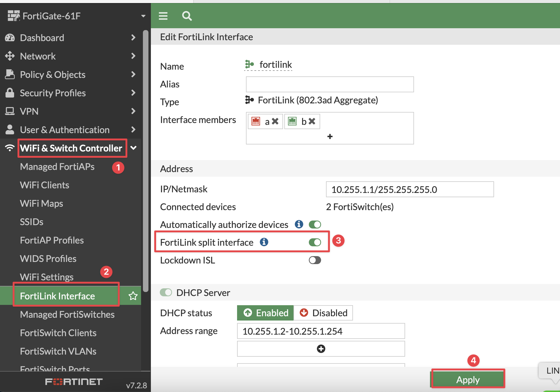Click the '2 FortiSwitch(es)' connected devices text
The image size is (560, 392).
pos(360,207)
